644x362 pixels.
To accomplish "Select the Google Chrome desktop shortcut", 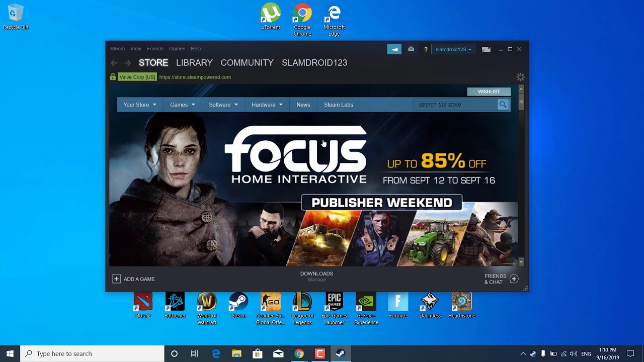I will 302,20.
